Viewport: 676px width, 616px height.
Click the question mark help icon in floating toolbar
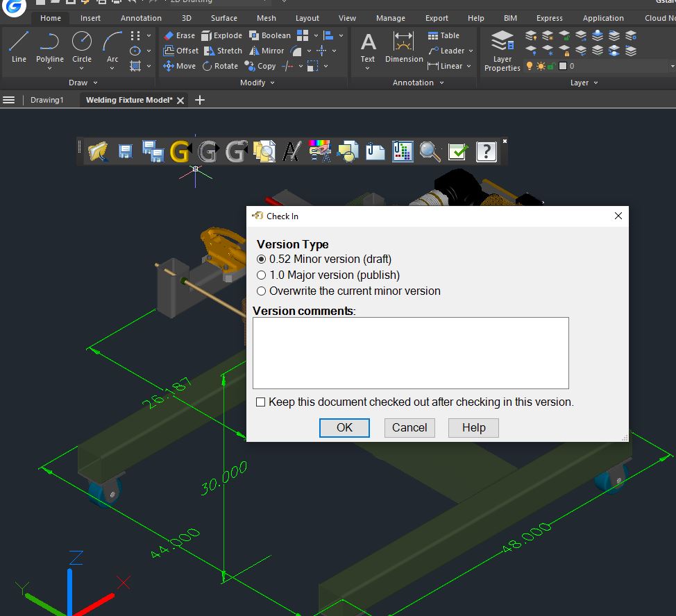coord(487,152)
